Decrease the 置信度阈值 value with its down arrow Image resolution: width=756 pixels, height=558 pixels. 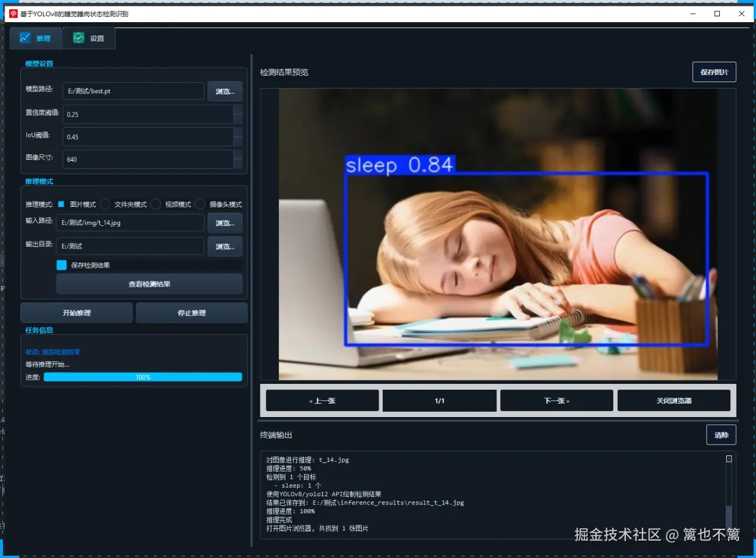[x=238, y=119]
